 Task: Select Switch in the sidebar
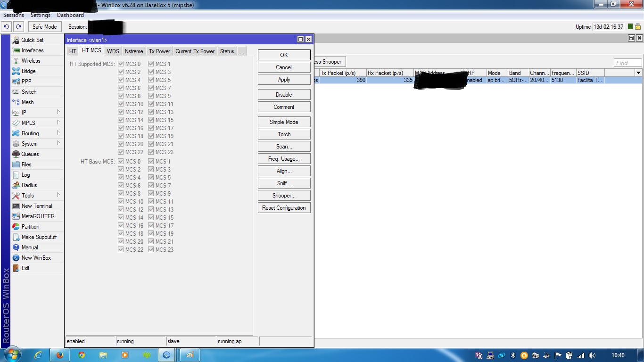pyautogui.click(x=29, y=92)
